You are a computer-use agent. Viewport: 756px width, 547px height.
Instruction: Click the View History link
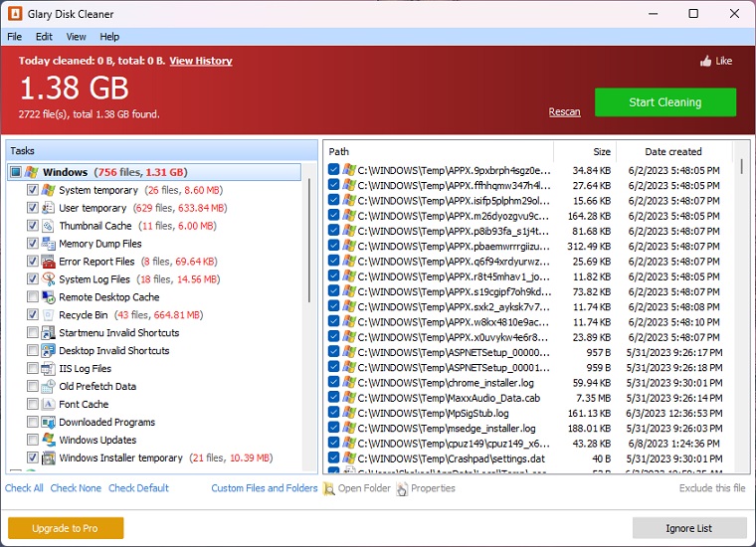200,61
